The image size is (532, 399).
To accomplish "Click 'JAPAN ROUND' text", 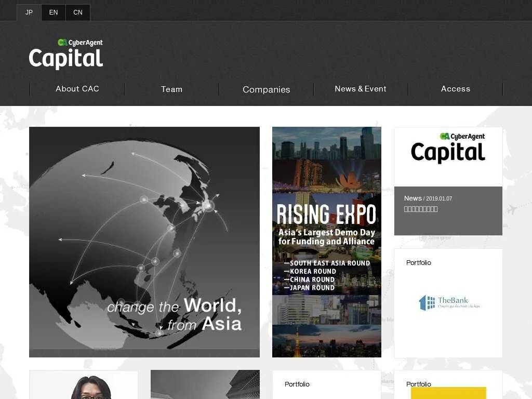I will (312, 288).
